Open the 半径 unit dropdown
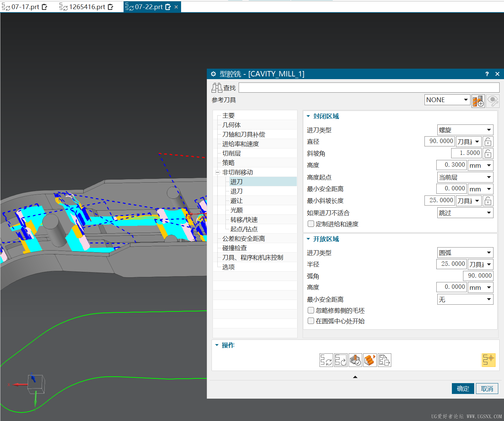Viewport: 504px width, 421px height. tap(481, 264)
